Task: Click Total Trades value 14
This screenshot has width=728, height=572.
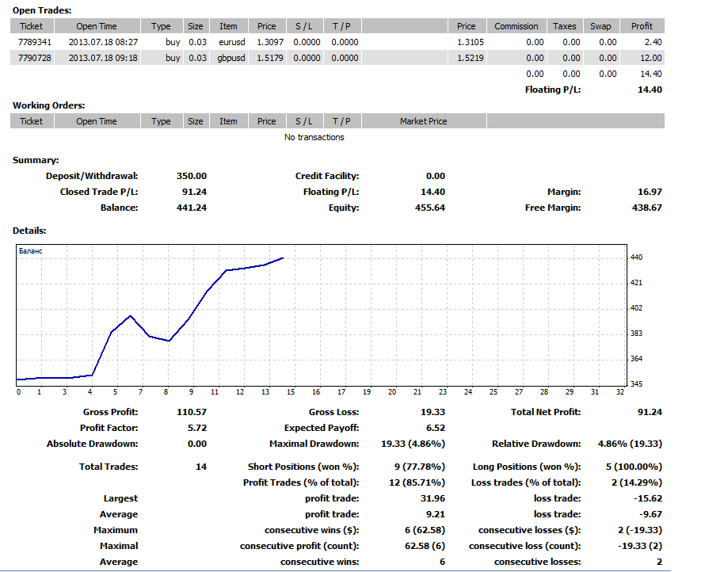Action: pos(201,467)
